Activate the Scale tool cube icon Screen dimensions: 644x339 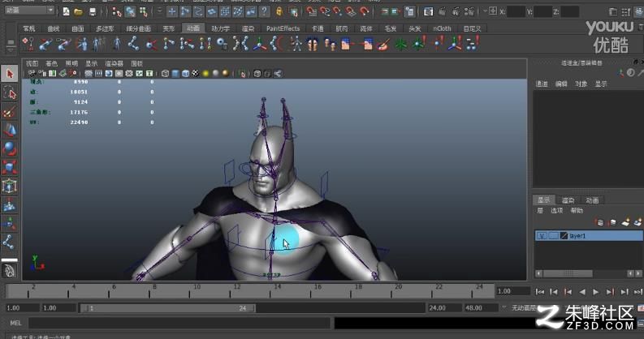[x=10, y=168]
